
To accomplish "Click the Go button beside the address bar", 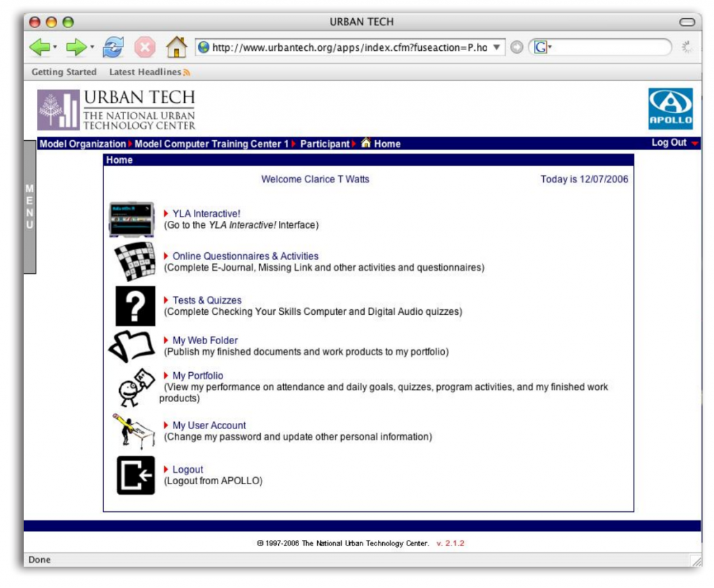I will click(517, 47).
